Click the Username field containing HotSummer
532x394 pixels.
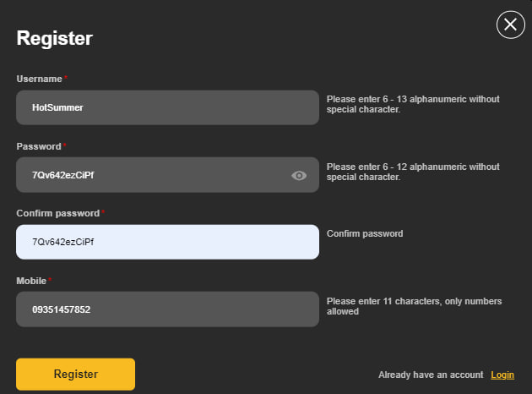167,107
